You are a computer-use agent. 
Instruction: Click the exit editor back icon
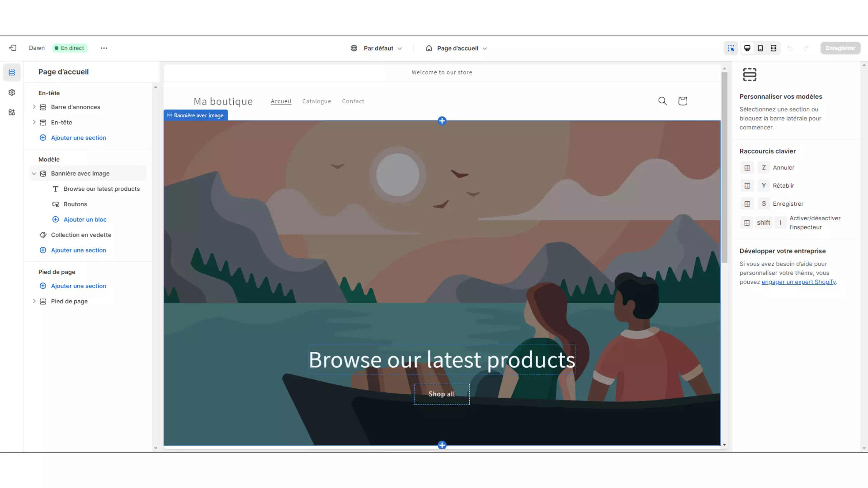(13, 48)
